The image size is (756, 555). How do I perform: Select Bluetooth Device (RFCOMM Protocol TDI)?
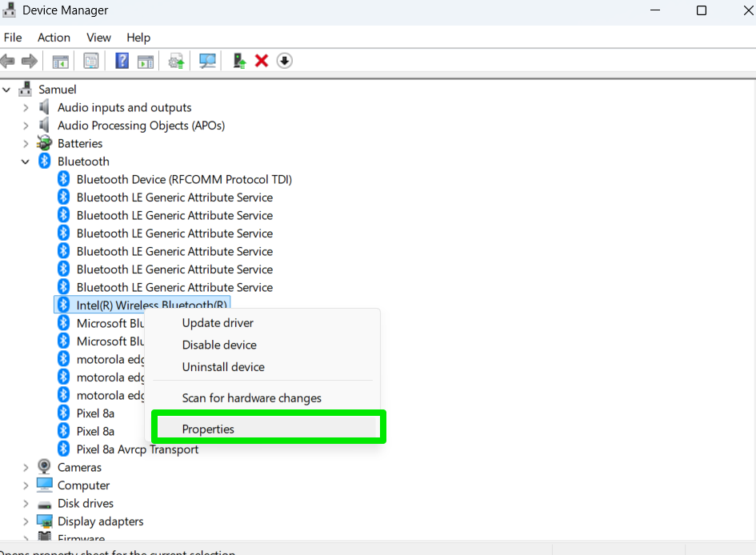(184, 179)
